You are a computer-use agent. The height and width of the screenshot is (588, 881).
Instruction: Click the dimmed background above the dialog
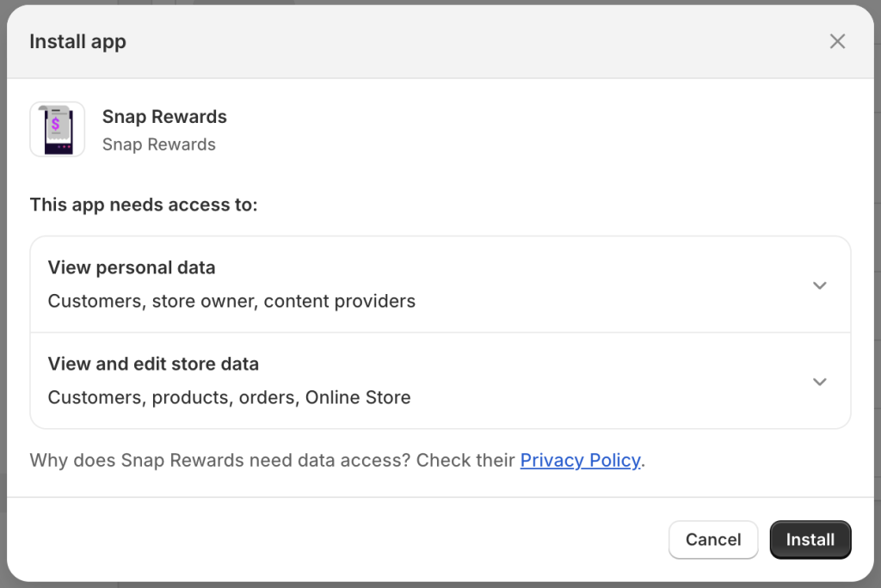click(440, 3)
